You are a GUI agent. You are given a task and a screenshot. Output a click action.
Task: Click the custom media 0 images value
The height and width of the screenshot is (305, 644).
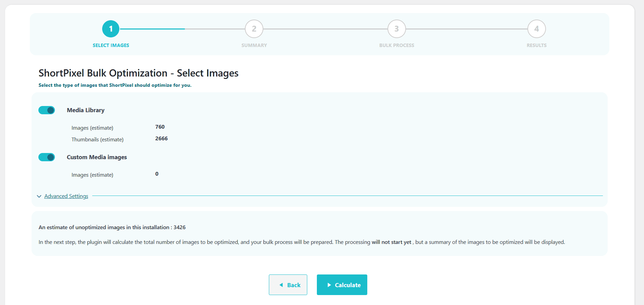point(157,174)
